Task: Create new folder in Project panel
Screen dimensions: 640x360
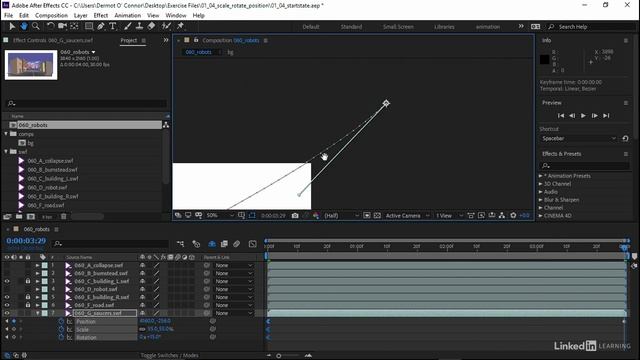Action: [x=19, y=216]
